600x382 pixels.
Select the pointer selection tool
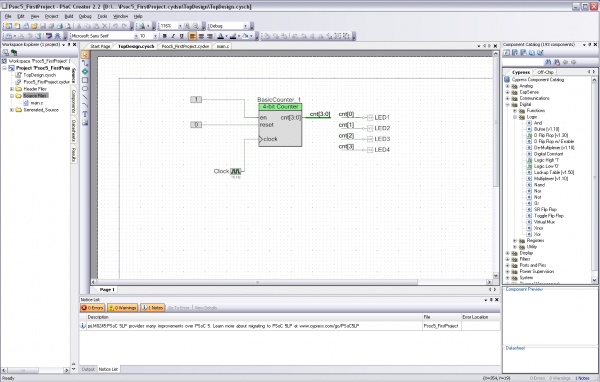tap(85, 54)
